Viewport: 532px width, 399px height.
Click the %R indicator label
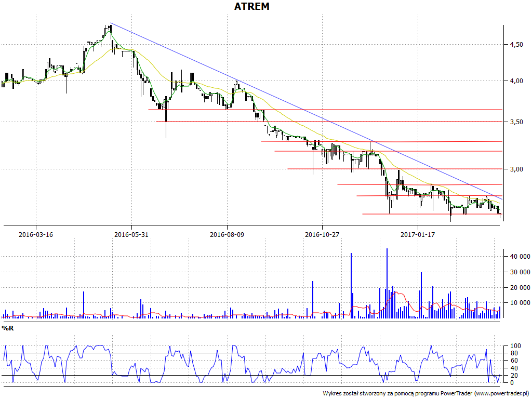(x=7, y=328)
